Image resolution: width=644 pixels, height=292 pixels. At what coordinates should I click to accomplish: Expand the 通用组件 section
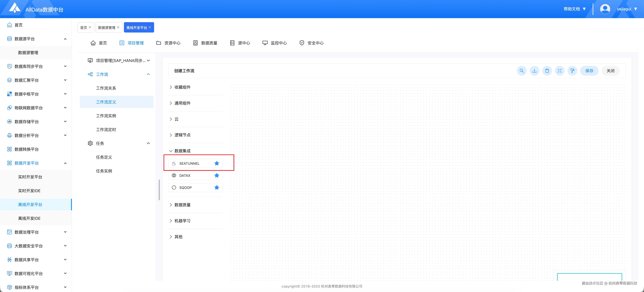182,103
